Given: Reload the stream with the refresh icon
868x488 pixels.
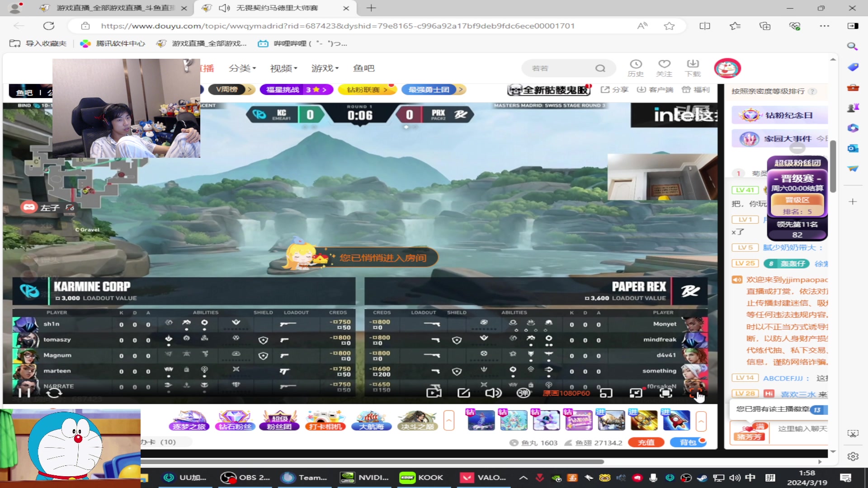Looking at the screenshot, I should tap(54, 393).
